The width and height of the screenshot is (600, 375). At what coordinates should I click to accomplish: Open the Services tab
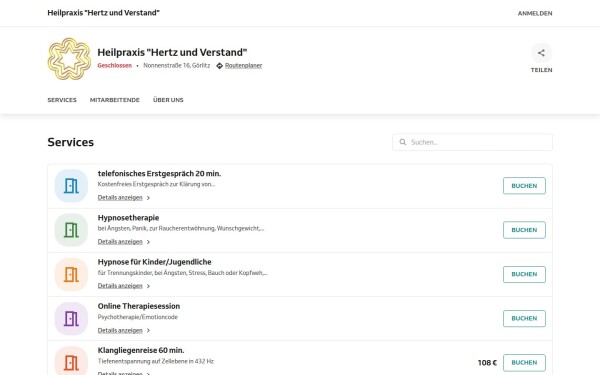[62, 100]
